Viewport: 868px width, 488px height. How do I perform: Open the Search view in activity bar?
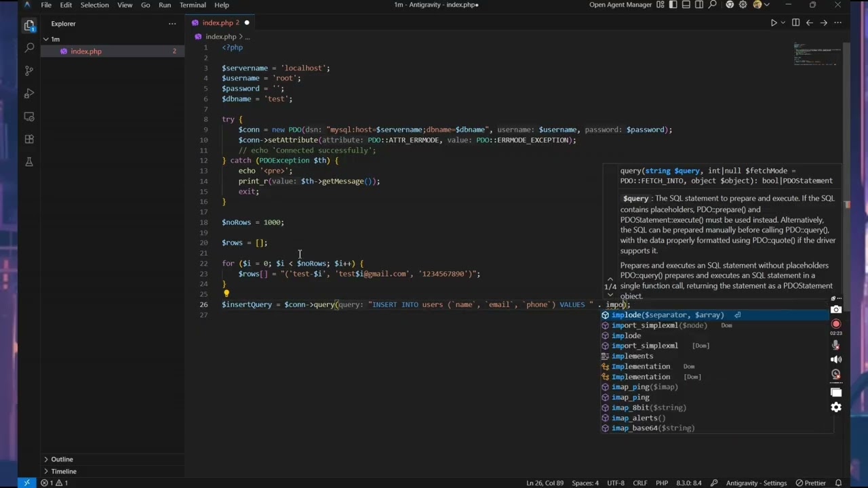coord(29,48)
